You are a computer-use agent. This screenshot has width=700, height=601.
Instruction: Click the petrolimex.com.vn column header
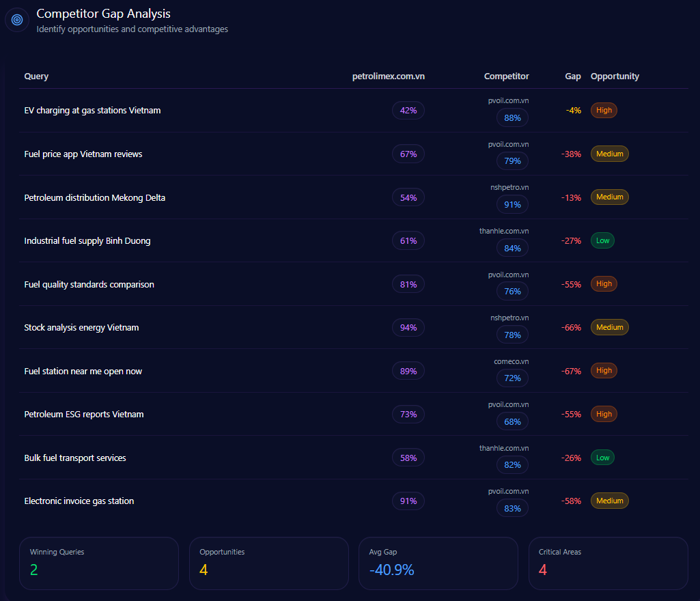388,76
